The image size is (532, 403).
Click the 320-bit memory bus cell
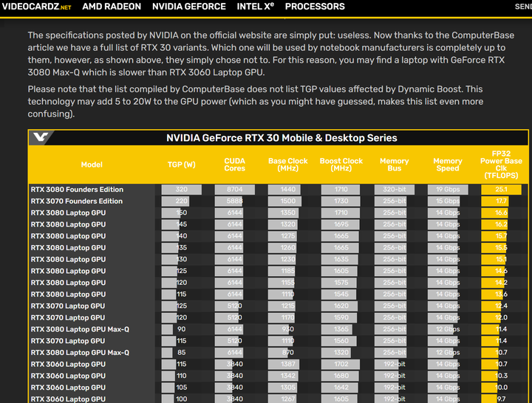click(395, 190)
